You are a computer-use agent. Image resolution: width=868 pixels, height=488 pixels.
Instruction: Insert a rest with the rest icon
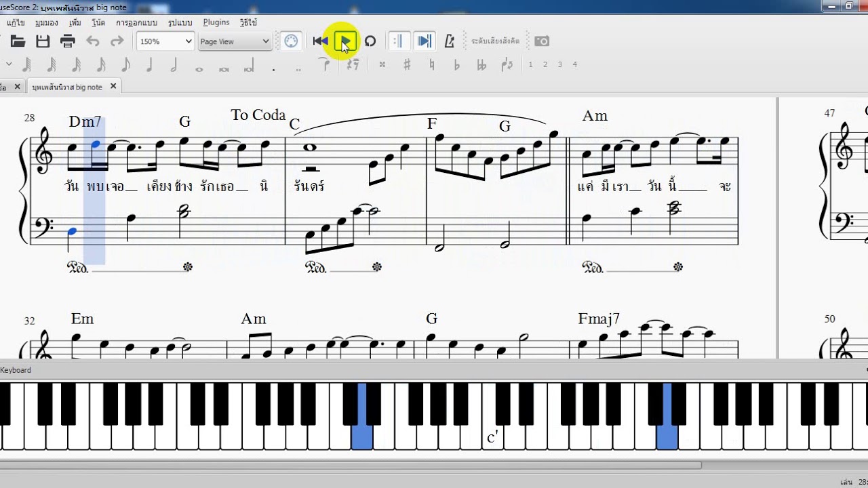352,64
